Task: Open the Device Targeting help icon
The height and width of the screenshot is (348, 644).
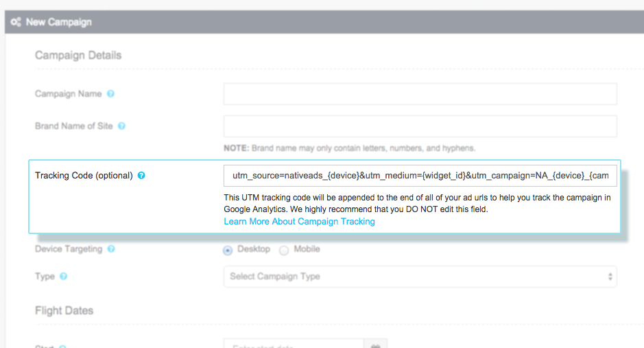Action: (111, 249)
